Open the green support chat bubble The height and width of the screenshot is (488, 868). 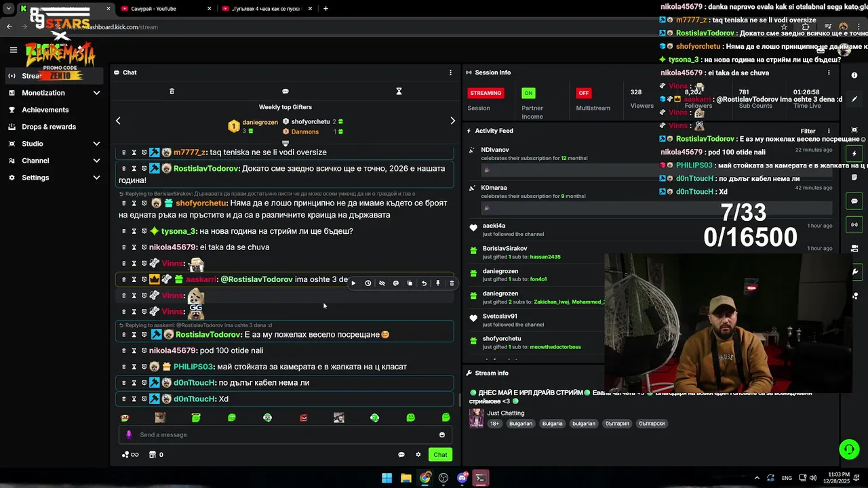click(849, 449)
